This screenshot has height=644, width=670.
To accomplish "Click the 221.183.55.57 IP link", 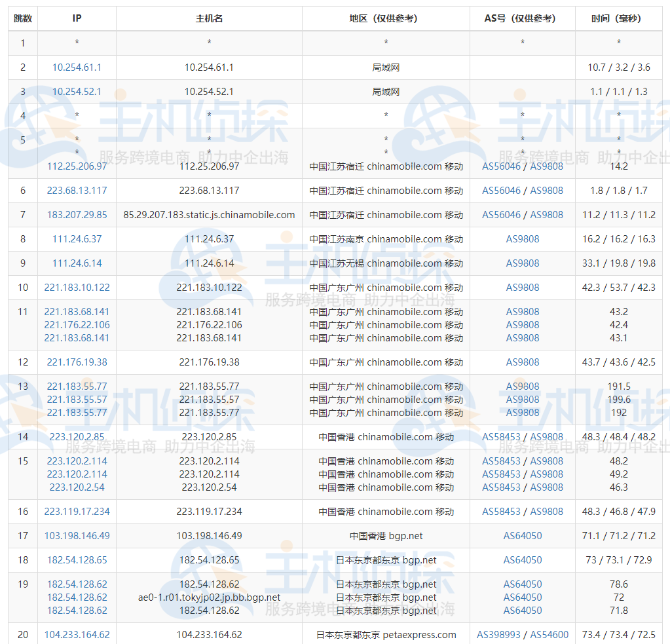I will click(77, 400).
